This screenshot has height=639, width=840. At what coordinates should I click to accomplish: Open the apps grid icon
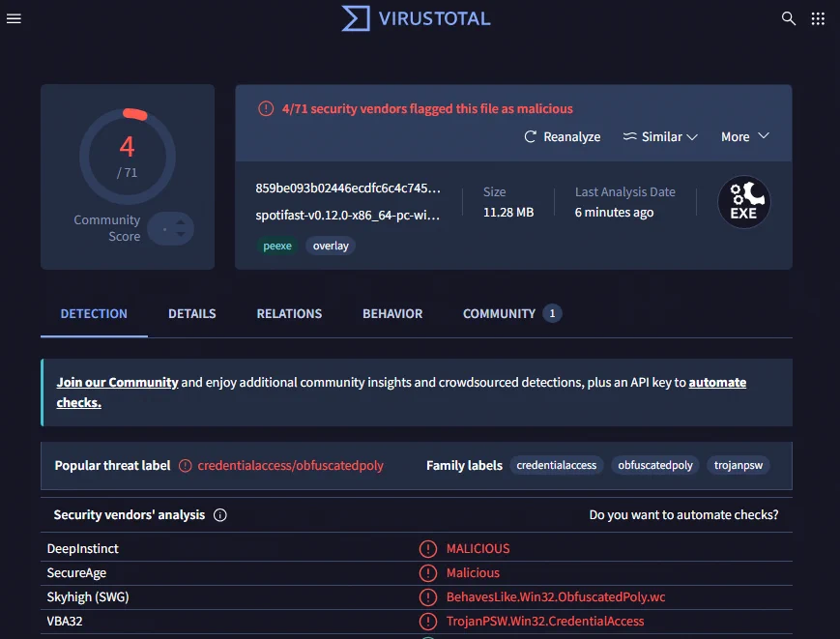click(x=818, y=18)
